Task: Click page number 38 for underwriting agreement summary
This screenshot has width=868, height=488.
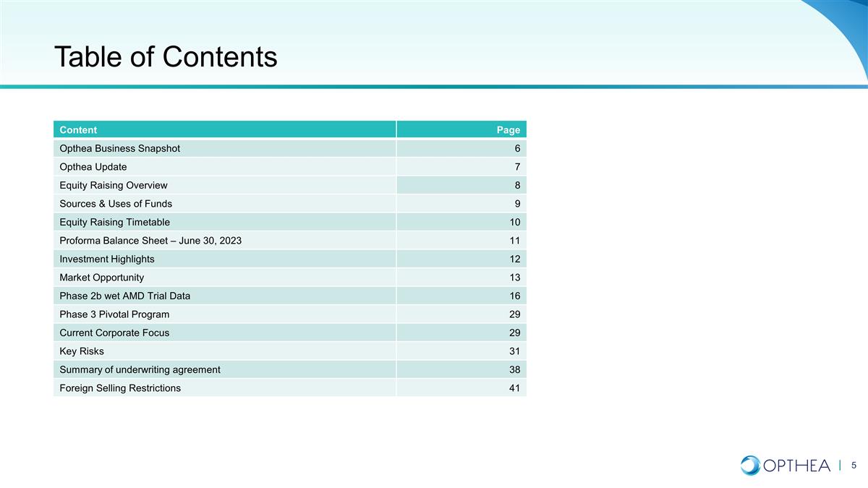Action: coord(514,369)
